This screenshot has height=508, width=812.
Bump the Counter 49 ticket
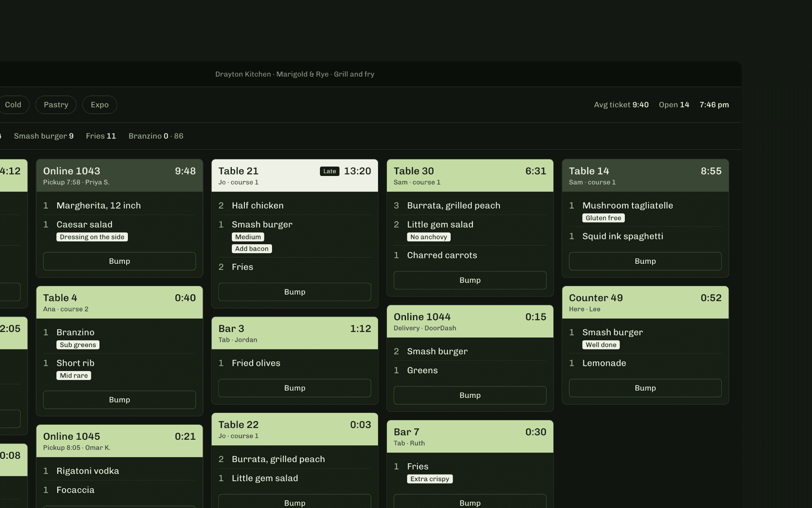click(x=645, y=388)
